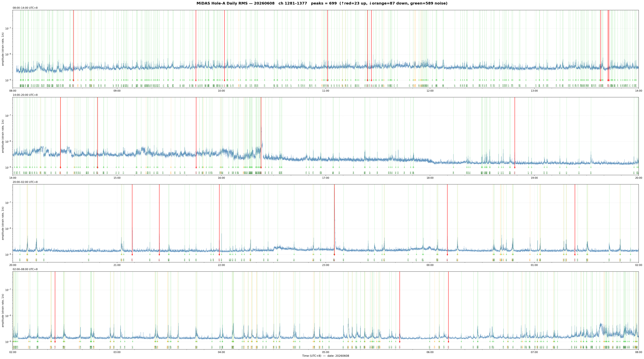Click the "07:00" x-axis tick label
Screen dimensions: 644x359
[x=534, y=352]
